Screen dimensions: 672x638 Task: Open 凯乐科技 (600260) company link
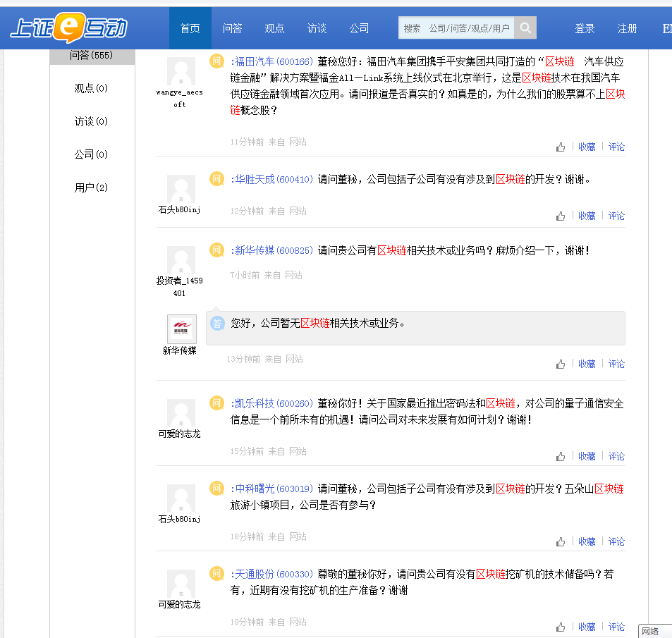[x=274, y=404]
